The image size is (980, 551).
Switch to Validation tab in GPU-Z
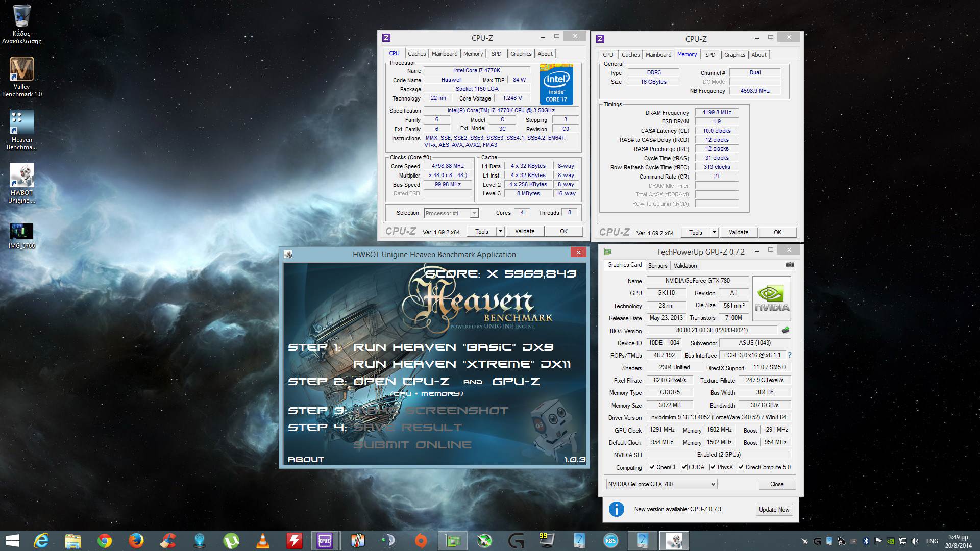[x=685, y=266]
